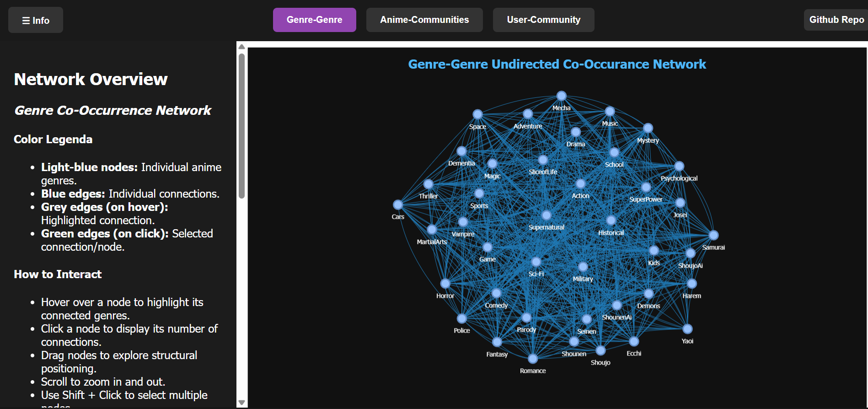Screen dimensions: 868x409
Task: Switch to the Genre-Genre tab
Action: [x=314, y=20]
